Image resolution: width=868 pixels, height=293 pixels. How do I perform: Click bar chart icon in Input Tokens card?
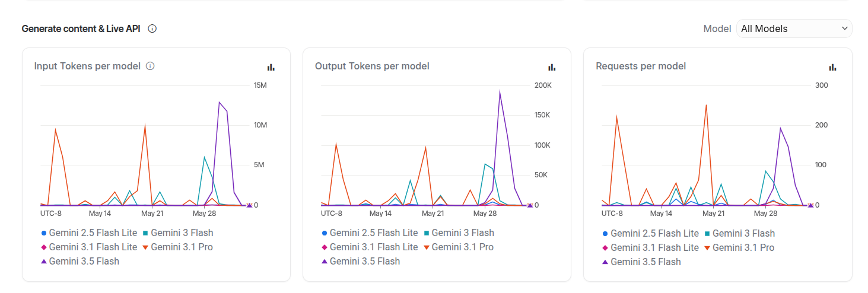(271, 67)
